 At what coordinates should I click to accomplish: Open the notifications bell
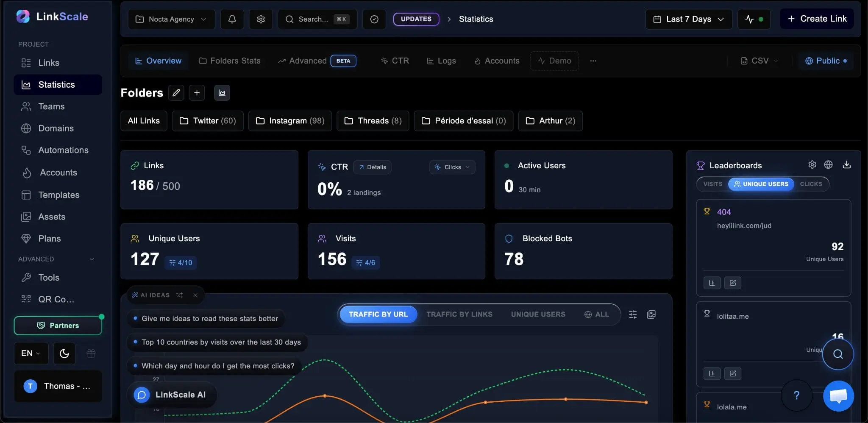[232, 19]
